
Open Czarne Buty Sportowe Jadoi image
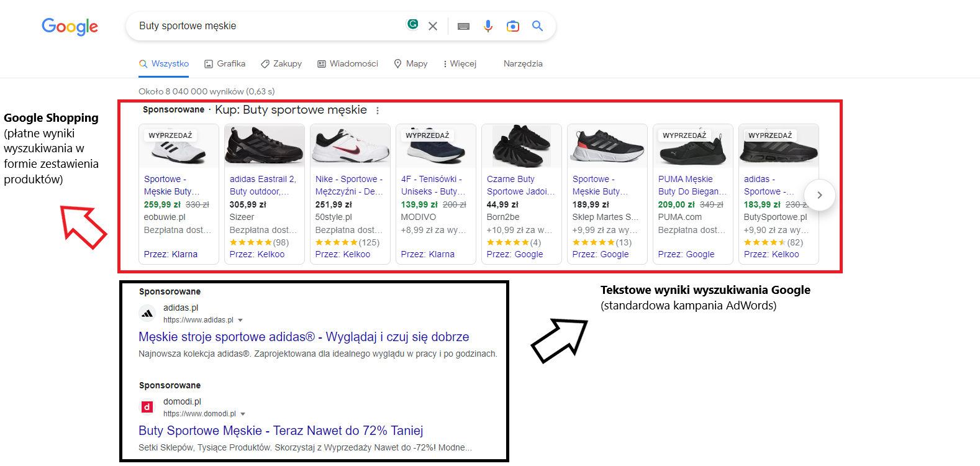(x=522, y=147)
